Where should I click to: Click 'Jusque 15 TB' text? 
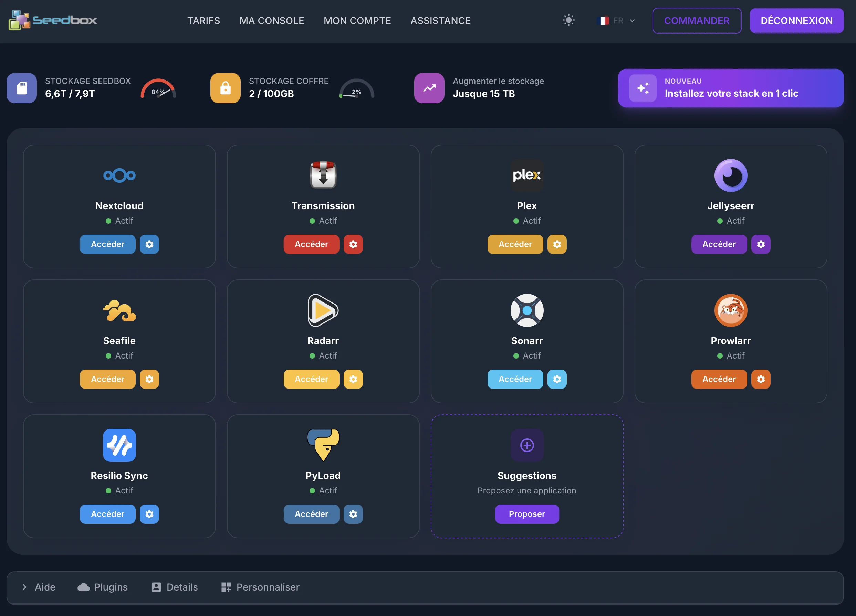tap(483, 94)
